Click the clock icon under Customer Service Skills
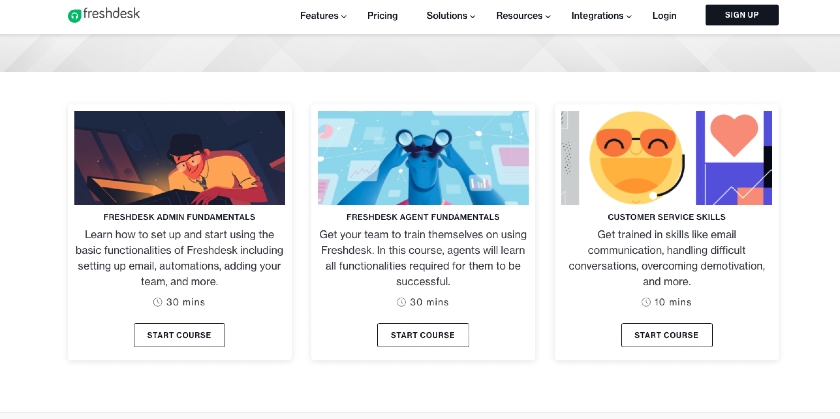This screenshot has width=840, height=419. [x=646, y=302]
